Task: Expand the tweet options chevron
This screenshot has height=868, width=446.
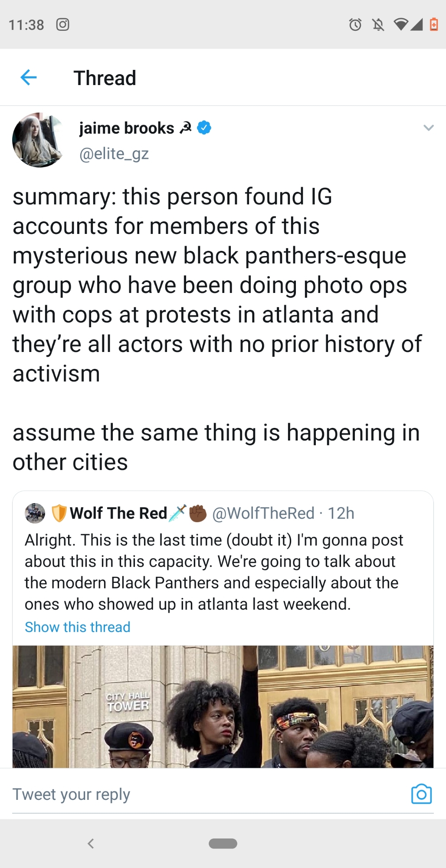Action: [428, 128]
